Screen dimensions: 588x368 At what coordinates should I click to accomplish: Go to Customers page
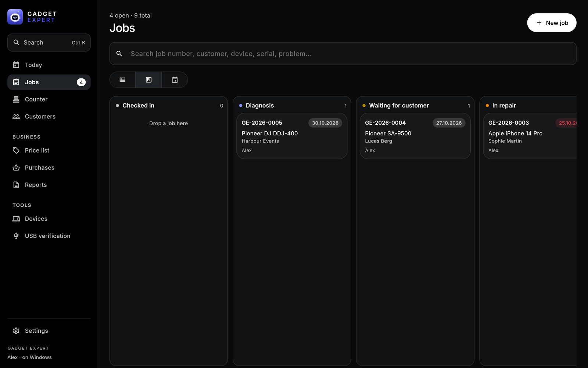pos(49,116)
